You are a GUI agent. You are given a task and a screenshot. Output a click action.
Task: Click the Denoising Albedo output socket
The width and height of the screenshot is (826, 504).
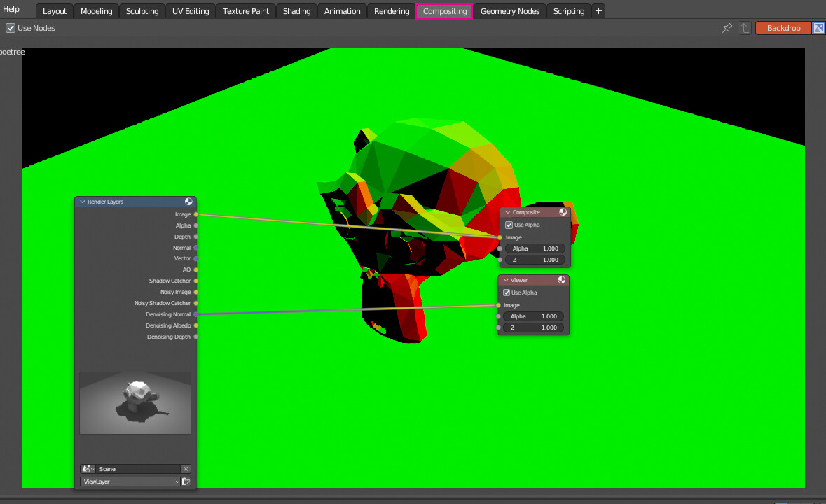[196, 325]
